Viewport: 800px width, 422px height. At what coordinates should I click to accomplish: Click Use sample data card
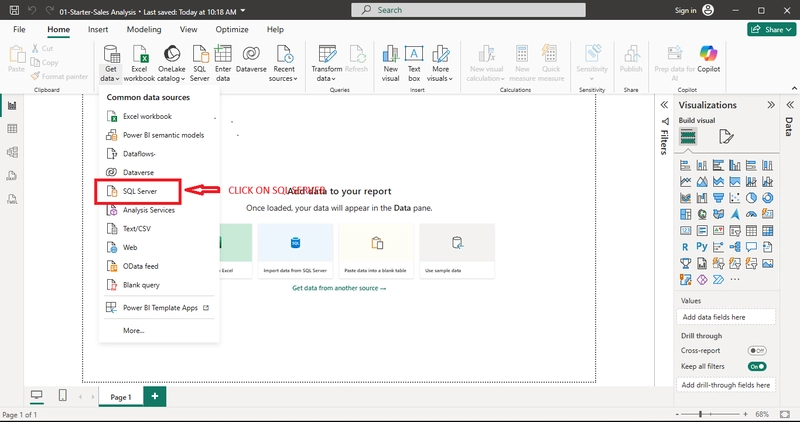(457, 251)
